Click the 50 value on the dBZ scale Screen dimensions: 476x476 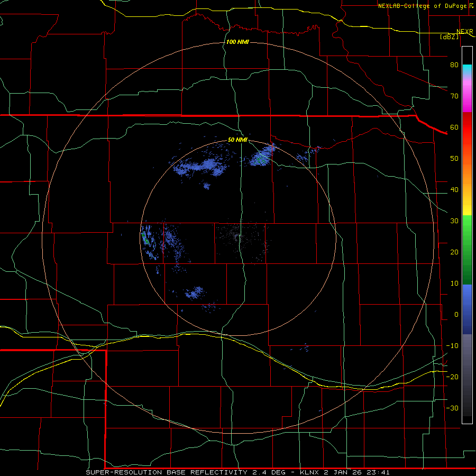pyautogui.click(x=454, y=159)
